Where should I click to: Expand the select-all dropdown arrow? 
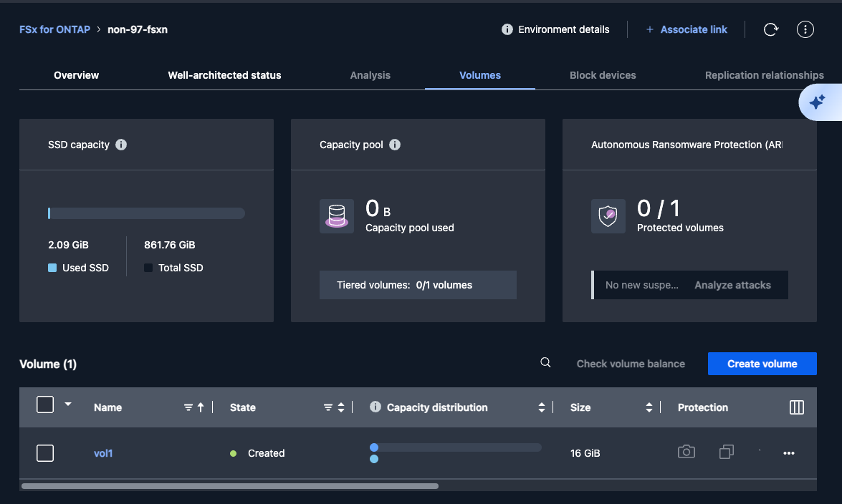pyautogui.click(x=68, y=404)
